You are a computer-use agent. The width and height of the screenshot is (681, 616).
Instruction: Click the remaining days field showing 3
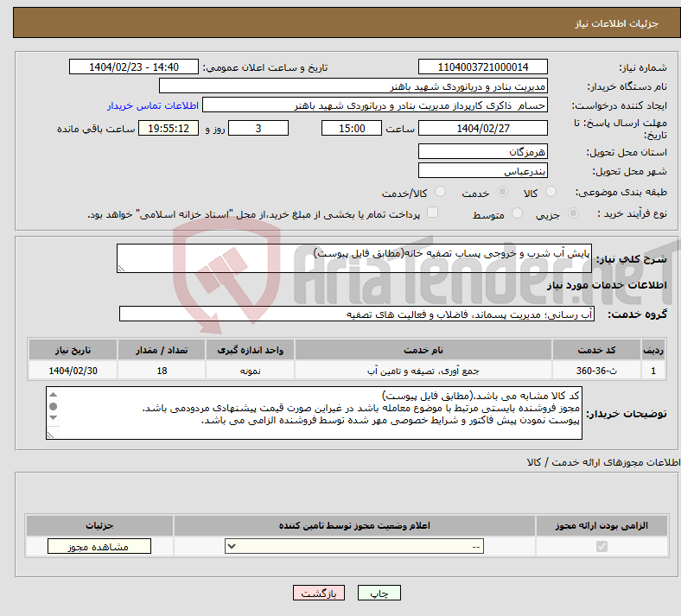coord(258,128)
